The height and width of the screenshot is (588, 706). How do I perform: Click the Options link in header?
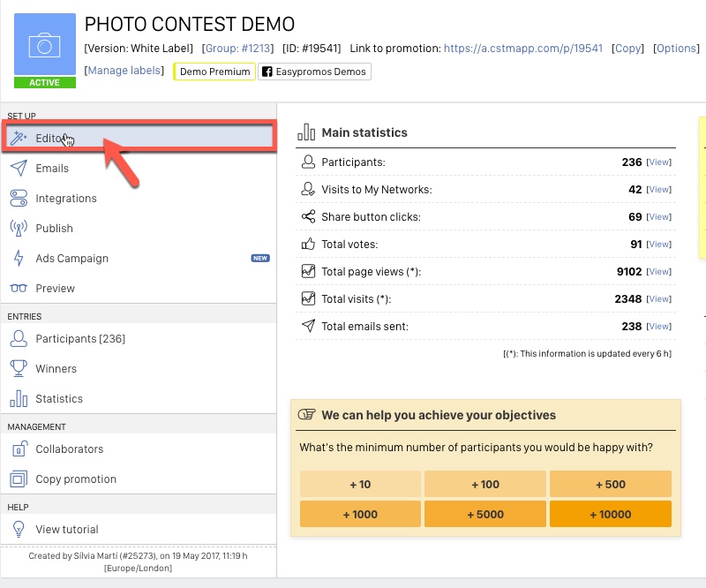coord(676,49)
